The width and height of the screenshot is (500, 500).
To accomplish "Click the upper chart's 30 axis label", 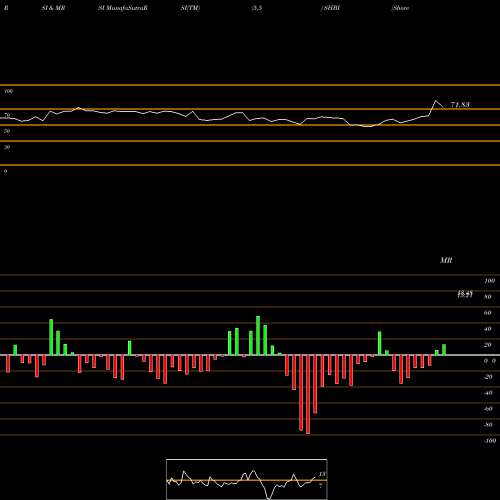I will click(7, 147).
